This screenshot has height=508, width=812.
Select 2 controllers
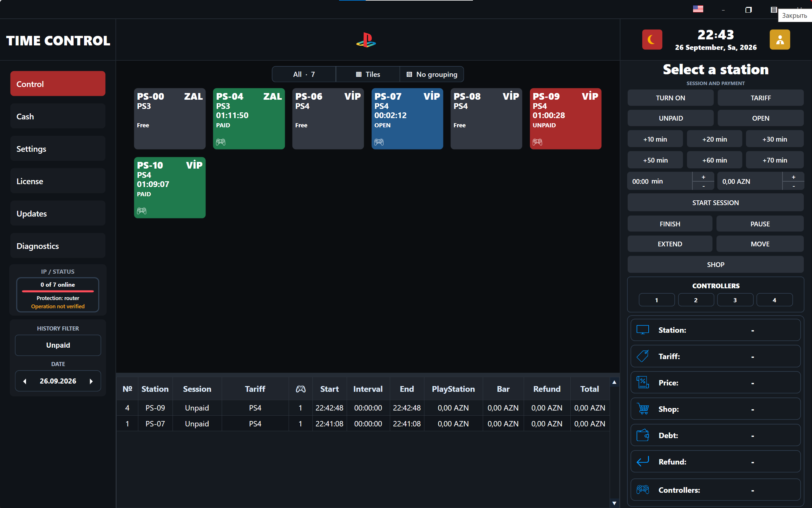coord(696,300)
